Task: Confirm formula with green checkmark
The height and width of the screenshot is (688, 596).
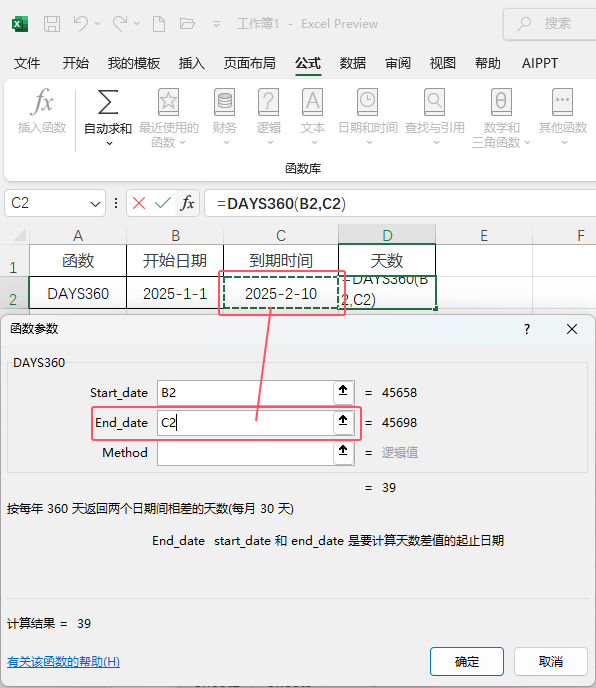Action: (x=163, y=203)
